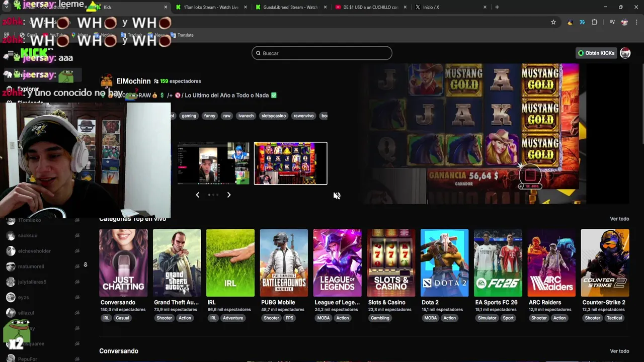
Task: Bookmark this page with the star icon
Action: [553, 22]
